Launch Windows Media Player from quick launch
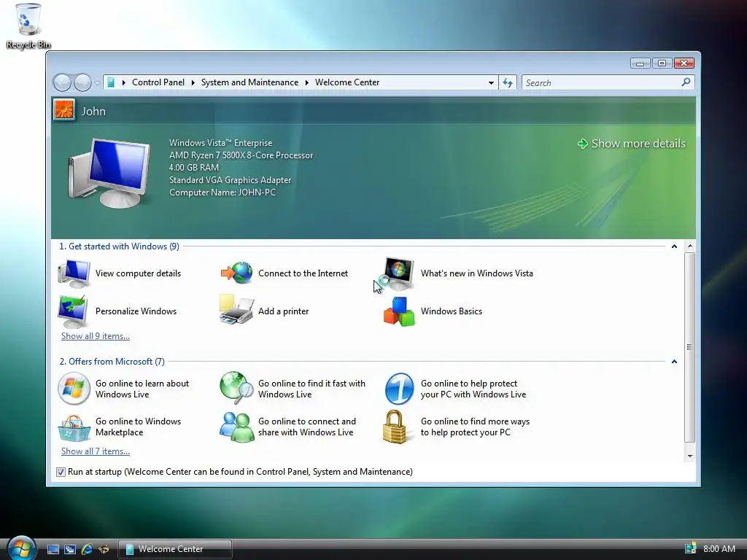This screenshot has width=747, height=560. [x=104, y=549]
